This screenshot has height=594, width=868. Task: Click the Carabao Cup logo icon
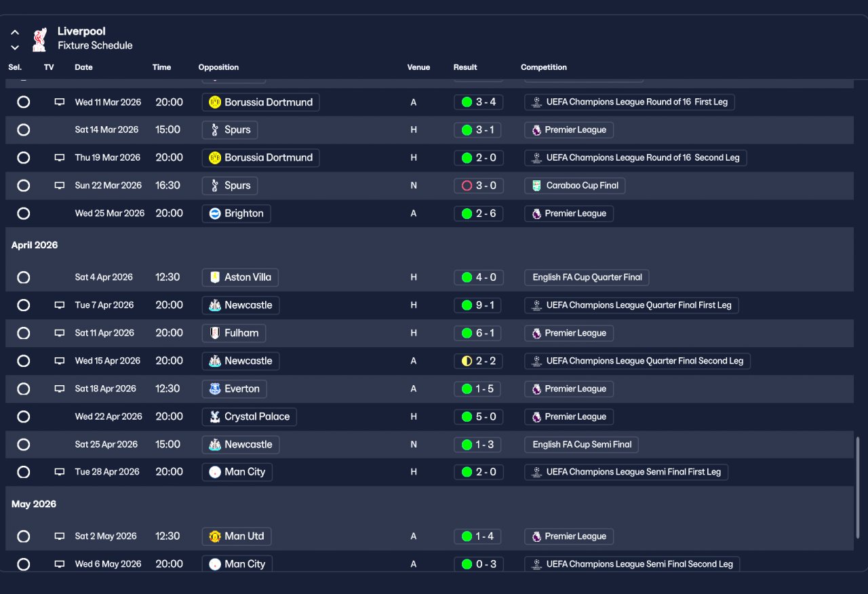(x=536, y=186)
